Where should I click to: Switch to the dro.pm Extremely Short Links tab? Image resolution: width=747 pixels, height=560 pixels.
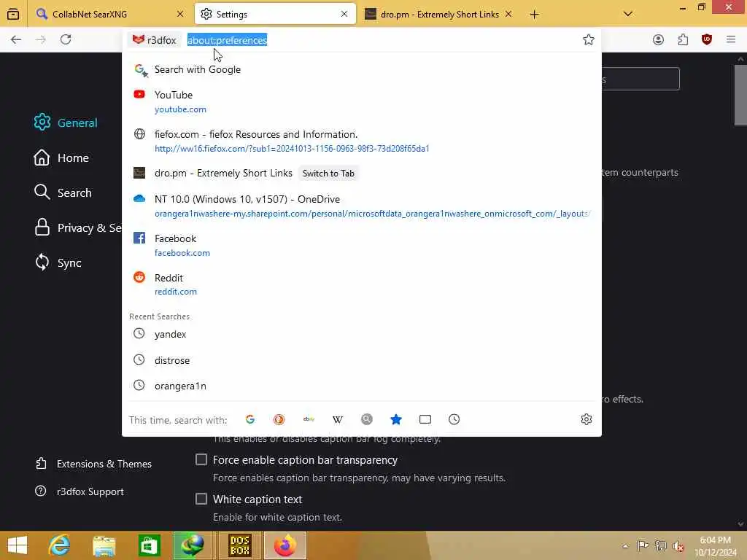point(438,15)
